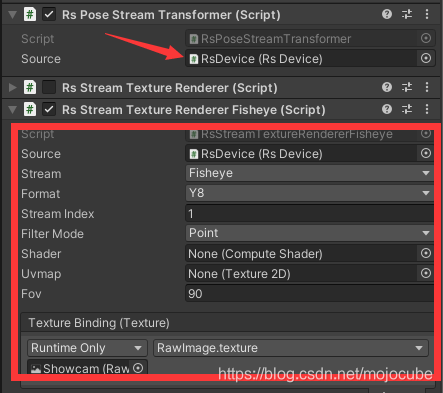
Task: Open the Stream dropdown showing Fisheye
Action: pos(310,173)
